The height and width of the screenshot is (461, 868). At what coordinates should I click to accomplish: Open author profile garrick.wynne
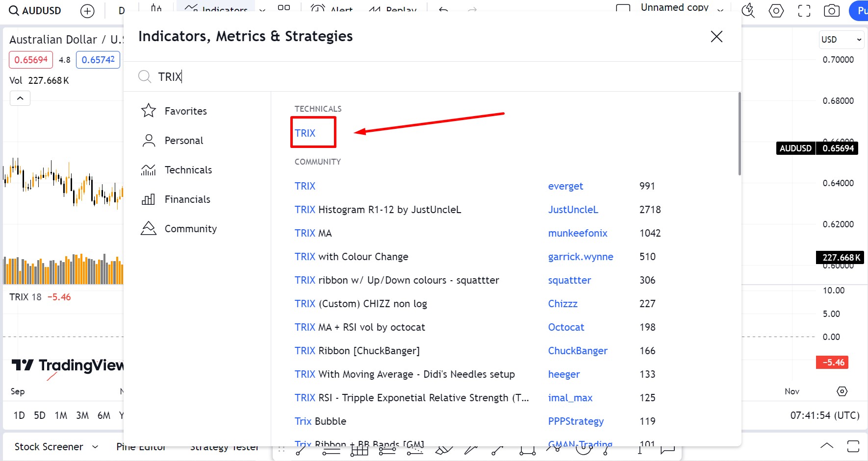(x=581, y=257)
